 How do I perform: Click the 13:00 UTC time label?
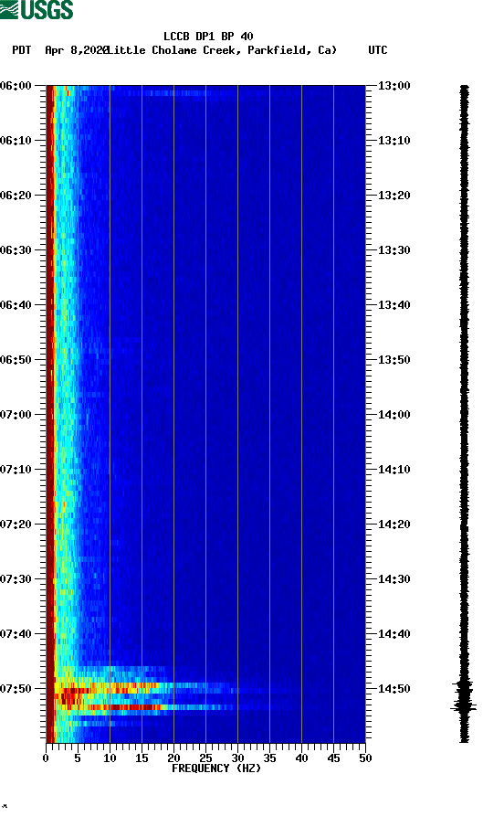394,85
